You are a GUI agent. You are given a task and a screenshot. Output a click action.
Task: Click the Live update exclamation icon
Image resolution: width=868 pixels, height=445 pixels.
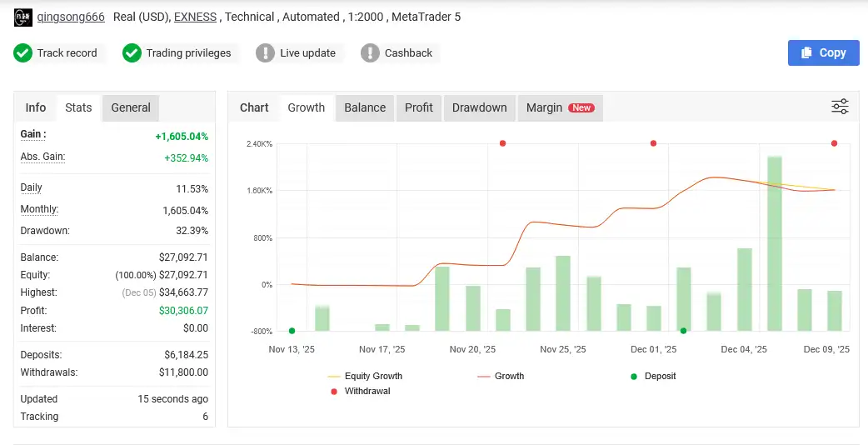(x=266, y=53)
